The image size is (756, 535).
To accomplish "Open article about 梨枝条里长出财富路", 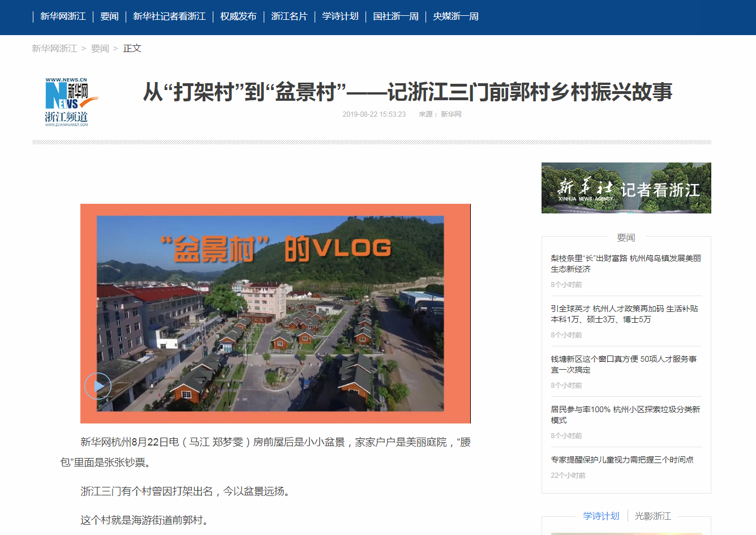I will pyautogui.click(x=626, y=263).
